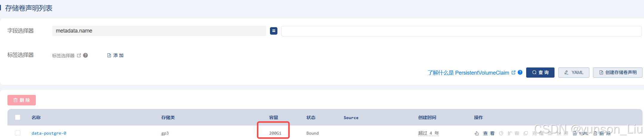Click the top YAML button

(x=574, y=73)
